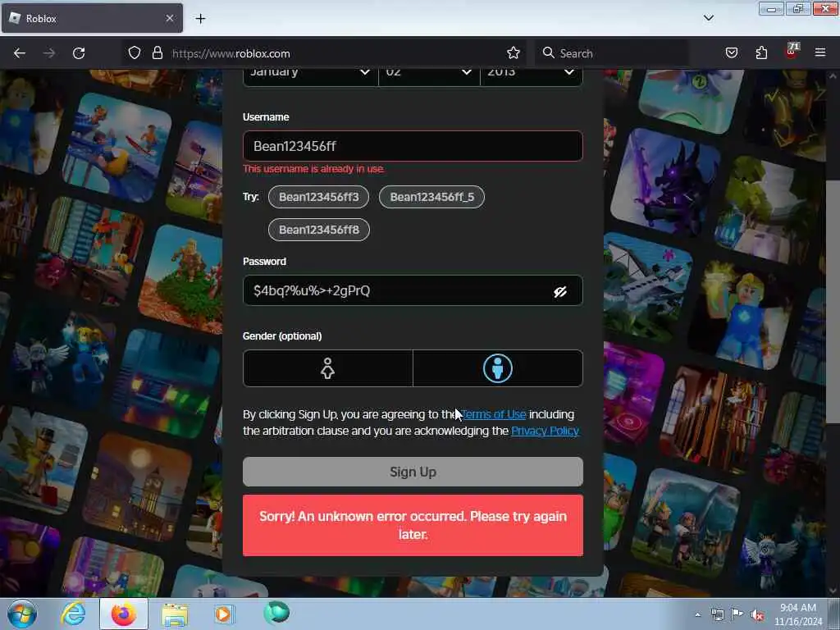Click the forward navigation arrow
Screen dimensions: 840x630
pyautogui.click(x=48, y=53)
